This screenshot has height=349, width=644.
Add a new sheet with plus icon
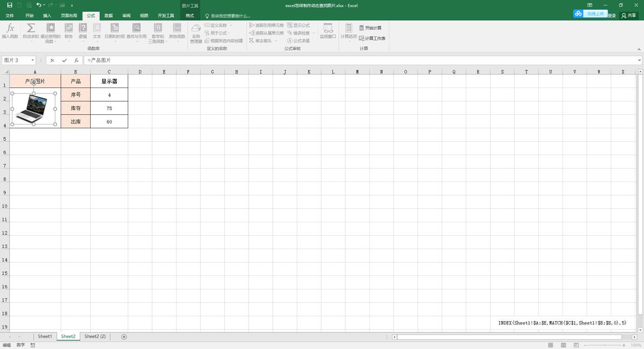124,337
